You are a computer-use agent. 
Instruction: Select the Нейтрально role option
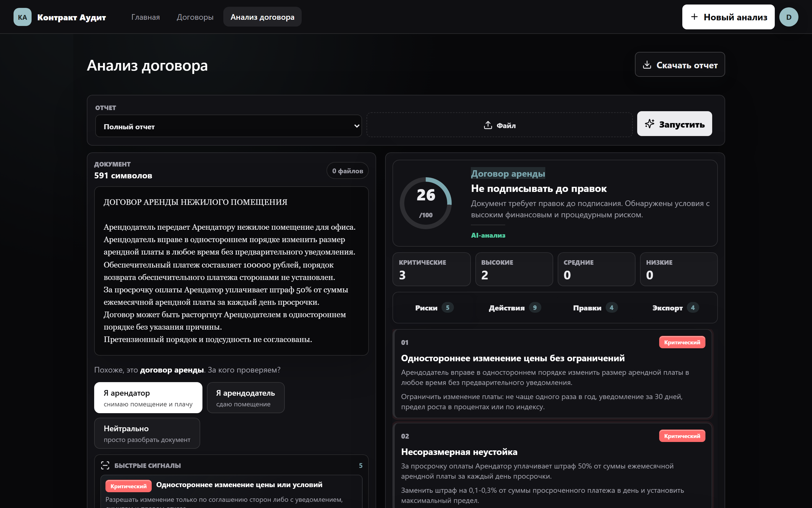(x=147, y=433)
